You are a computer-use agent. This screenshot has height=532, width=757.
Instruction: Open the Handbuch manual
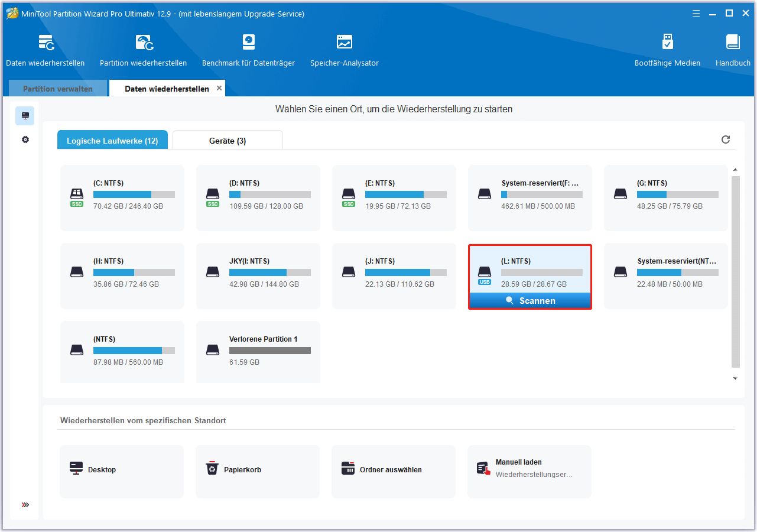coord(733,42)
